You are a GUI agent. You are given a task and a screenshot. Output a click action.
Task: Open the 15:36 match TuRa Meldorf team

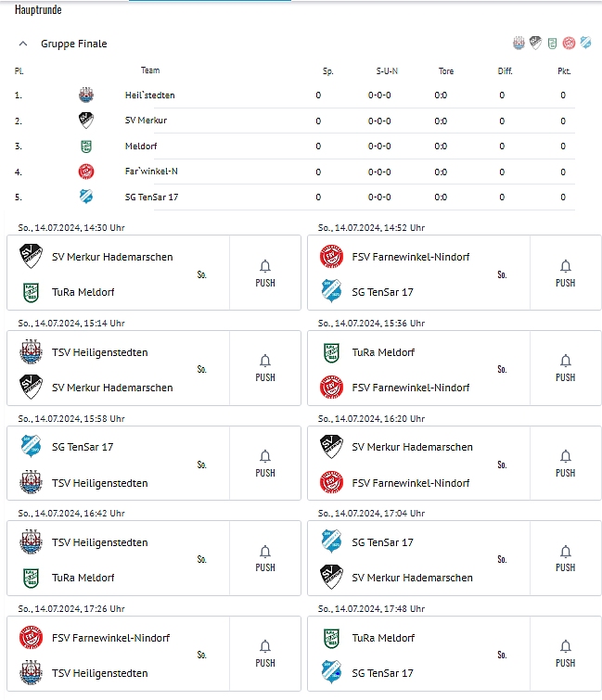pyautogui.click(x=383, y=352)
